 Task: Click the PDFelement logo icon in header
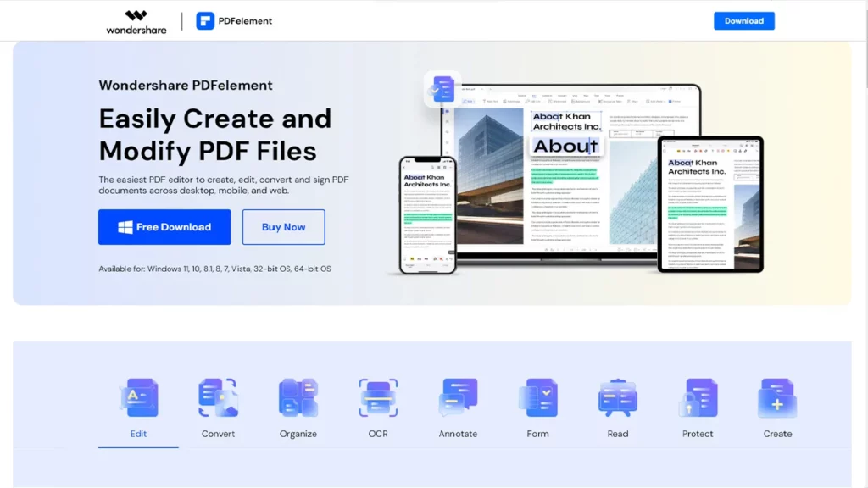click(205, 21)
